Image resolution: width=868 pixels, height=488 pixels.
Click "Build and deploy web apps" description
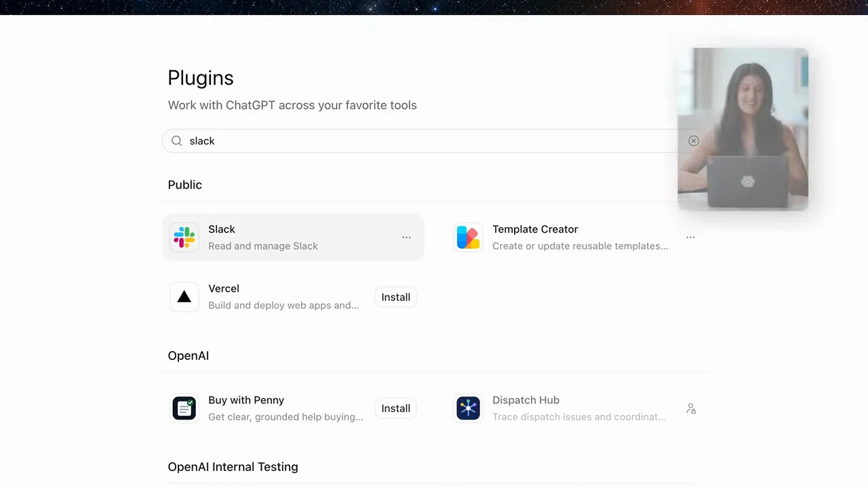tap(283, 306)
